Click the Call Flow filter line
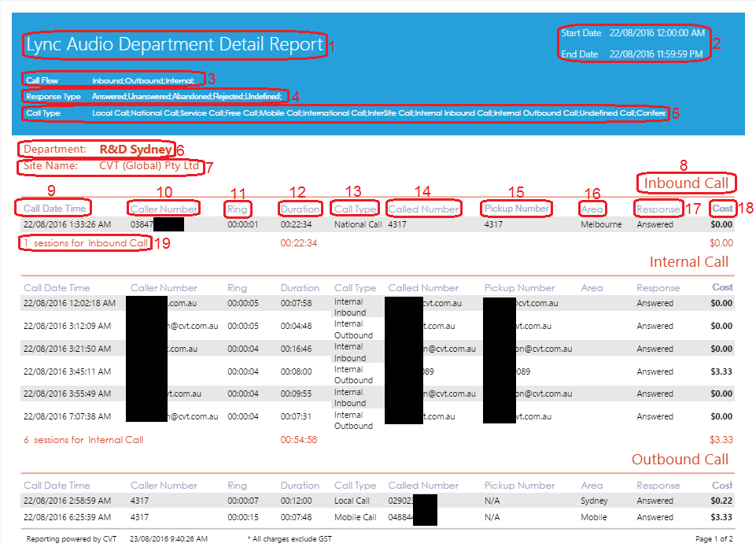Viewport: 756px width, 547px height. (x=110, y=80)
